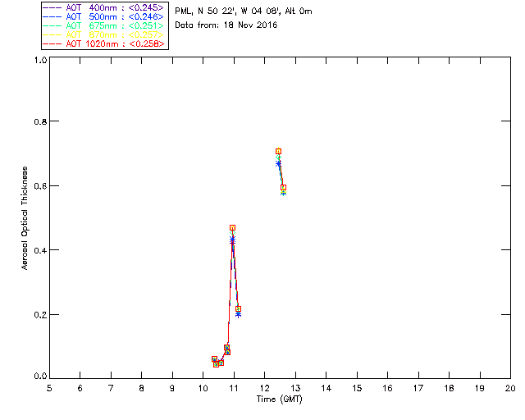Click the 'Aerosol Optical Thickness' axis label

click(24, 218)
